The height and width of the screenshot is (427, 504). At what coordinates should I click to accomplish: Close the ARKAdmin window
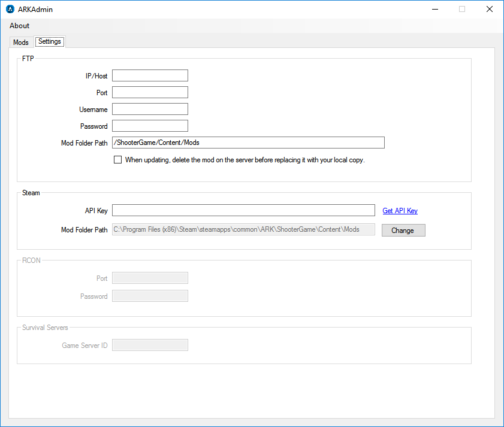click(490, 10)
